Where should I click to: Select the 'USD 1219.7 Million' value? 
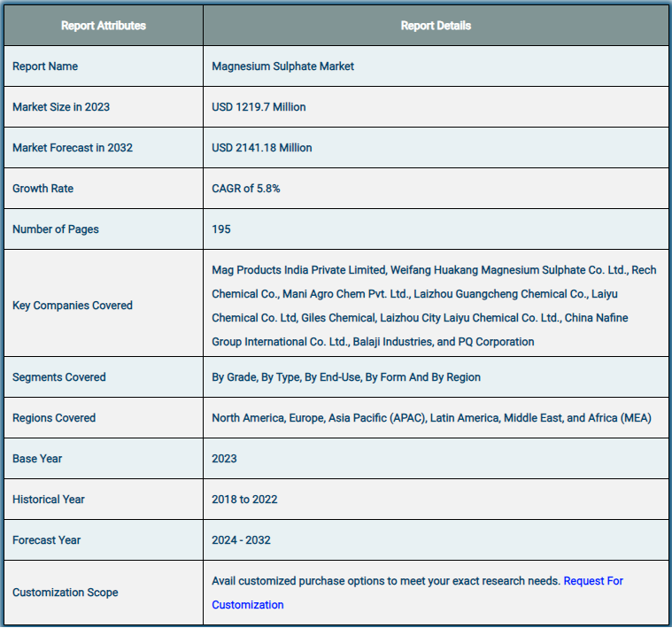tap(259, 107)
